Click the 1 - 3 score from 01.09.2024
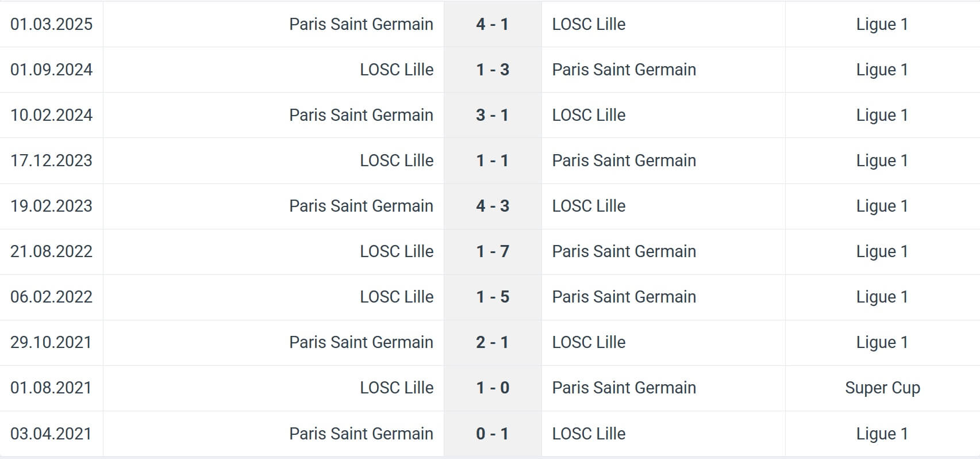Image resolution: width=980 pixels, height=459 pixels. [492, 70]
